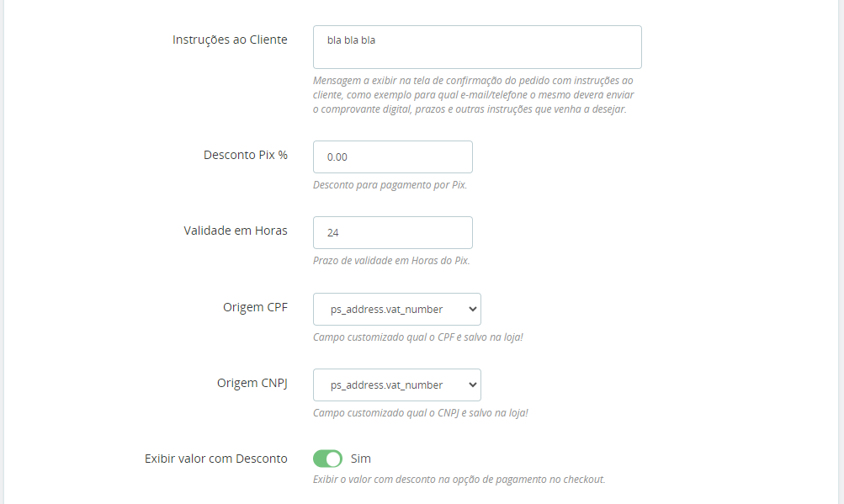
Task: Focus the Instruções ao Cliente text area
Action: click(x=477, y=47)
